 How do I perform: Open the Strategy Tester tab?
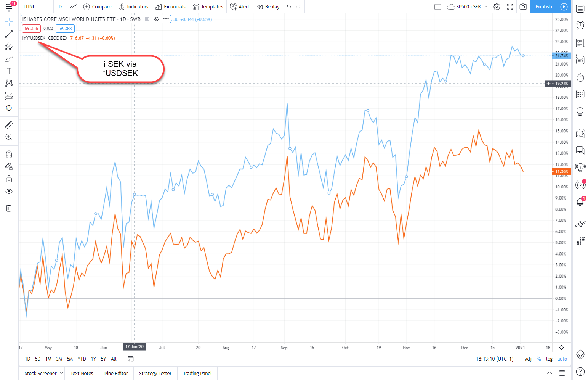[x=155, y=373]
